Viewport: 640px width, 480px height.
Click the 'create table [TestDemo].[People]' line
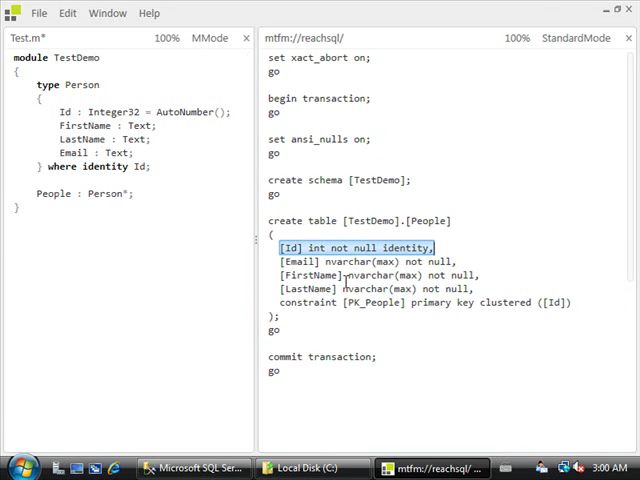click(x=360, y=221)
